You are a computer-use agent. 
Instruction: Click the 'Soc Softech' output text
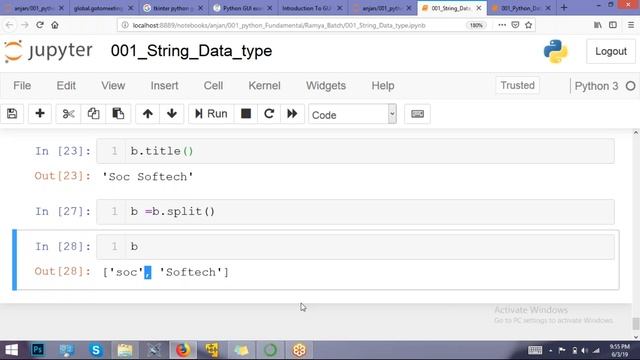point(147,177)
